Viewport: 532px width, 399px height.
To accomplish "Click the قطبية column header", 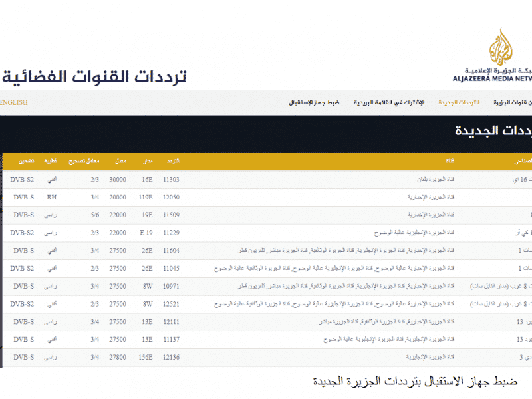I will tap(51, 161).
